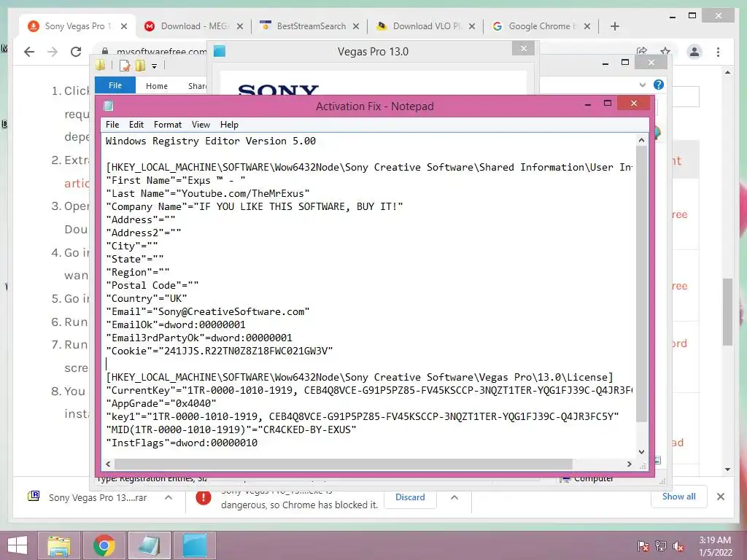Switch to the Download VLO Chrome tab

(427, 26)
